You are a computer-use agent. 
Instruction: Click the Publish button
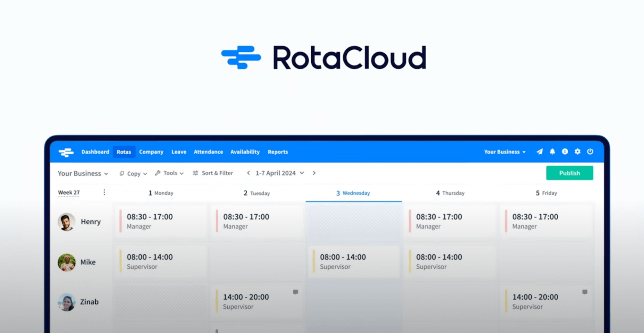(x=570, y=173)
